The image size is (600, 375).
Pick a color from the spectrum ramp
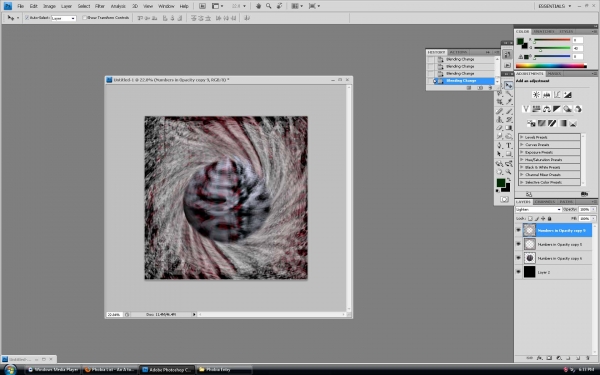point(551,66)
